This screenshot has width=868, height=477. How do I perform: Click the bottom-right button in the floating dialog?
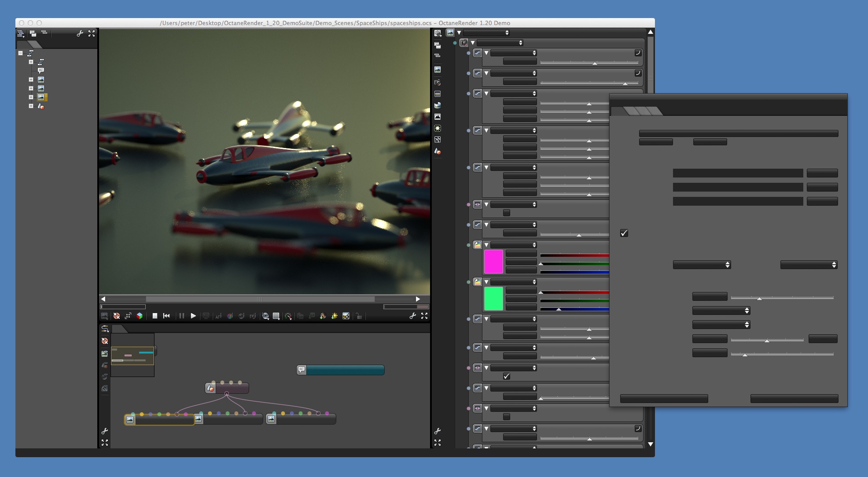click(x=794, y=399)
